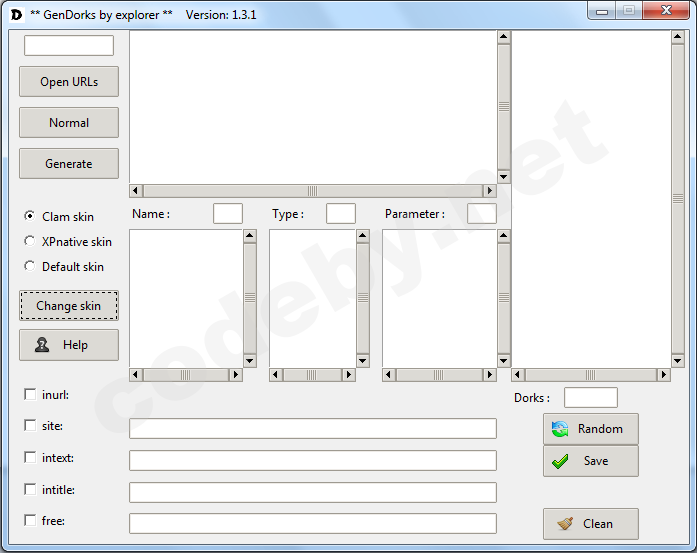Click the GenDorks app icon in title bar
The width and height of the screenshot is (697, 553).
tap(16, 15)
